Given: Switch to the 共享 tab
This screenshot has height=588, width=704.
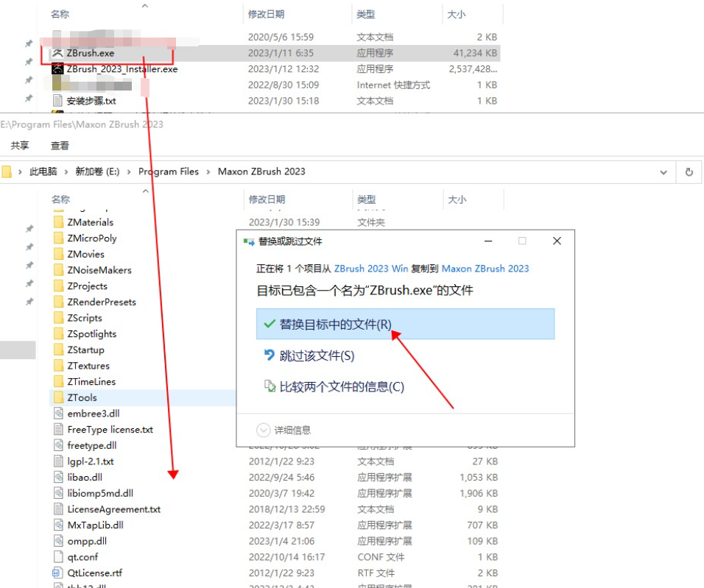Looking at the screenshot, I should [20, 145].
